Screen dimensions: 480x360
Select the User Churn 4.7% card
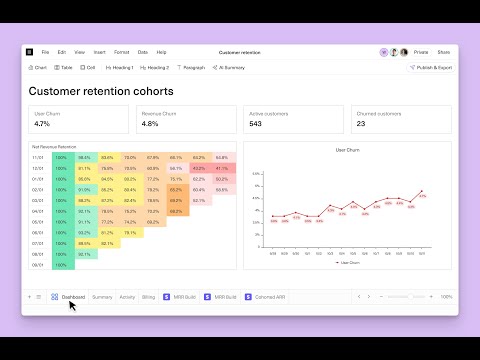[x=78, y=119]
